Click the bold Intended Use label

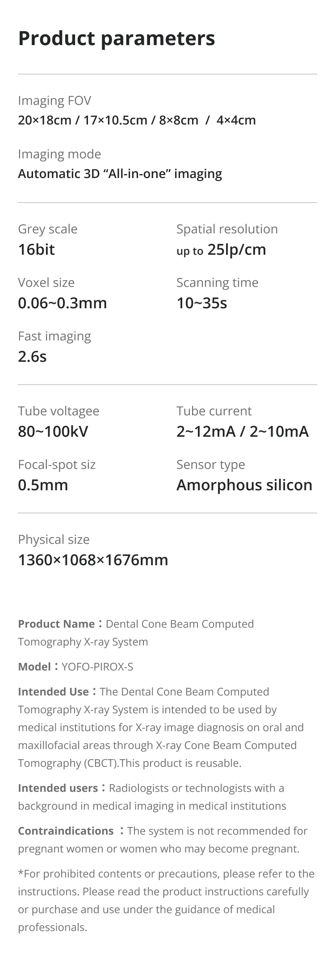pos(53,692)
